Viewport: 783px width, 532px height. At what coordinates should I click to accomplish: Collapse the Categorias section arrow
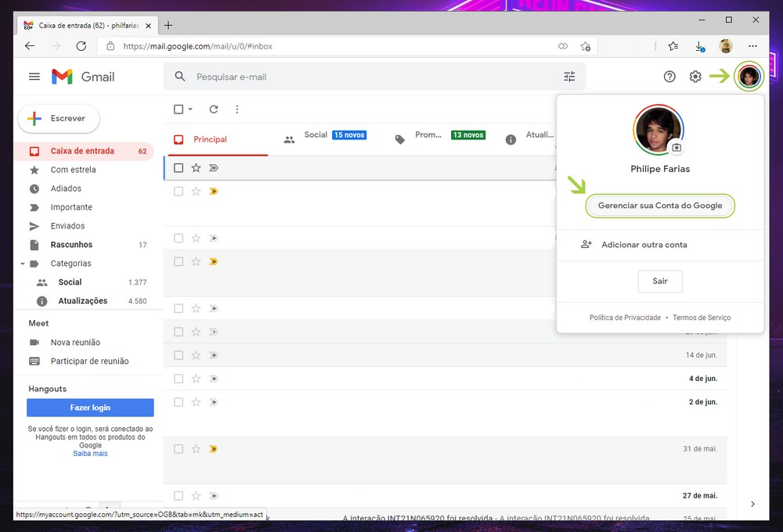coord(23,264)
